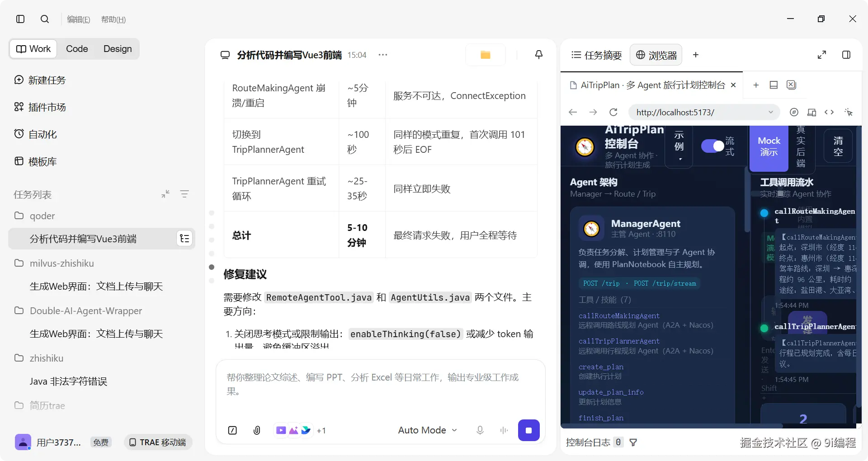This screenshot has height=461, width=868.
Task: Activate the element picker cursor icon
Action: 849,112
